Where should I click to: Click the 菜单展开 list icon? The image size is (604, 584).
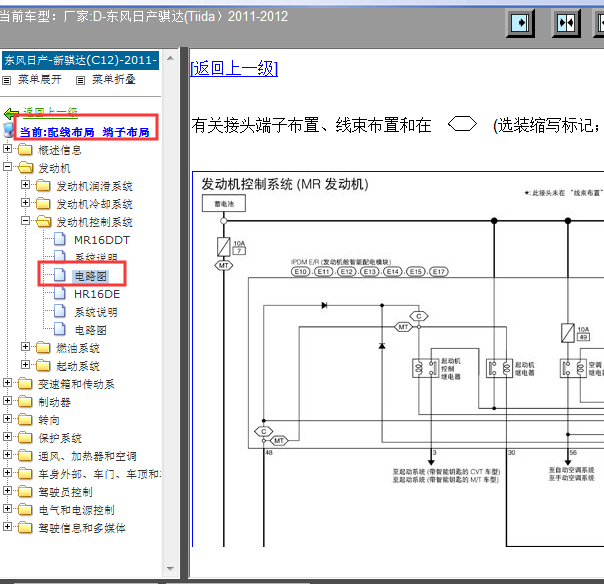7,81
